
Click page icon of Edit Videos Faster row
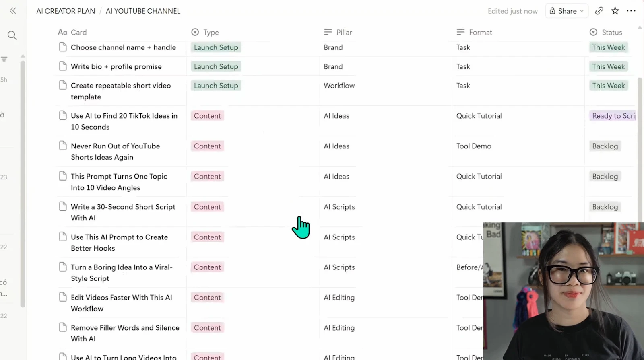point(63,297)
